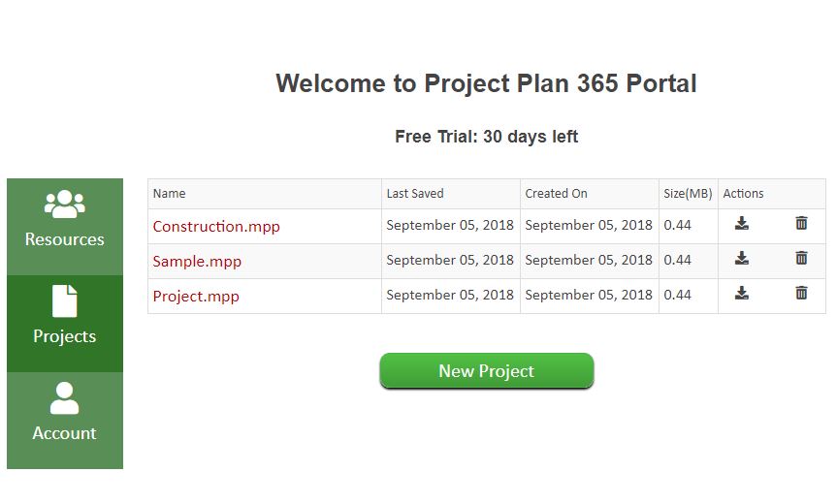
Task: Click the Name column header
Action: (x=169, y=194)
